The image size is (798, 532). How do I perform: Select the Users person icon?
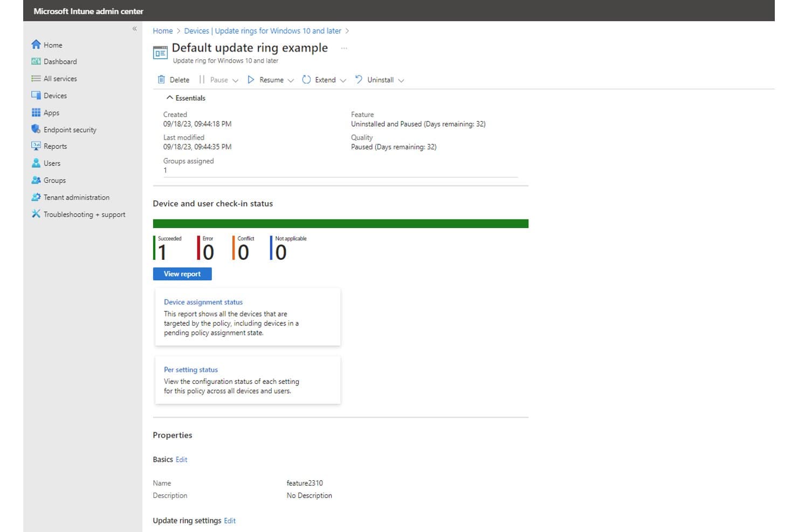36,163
